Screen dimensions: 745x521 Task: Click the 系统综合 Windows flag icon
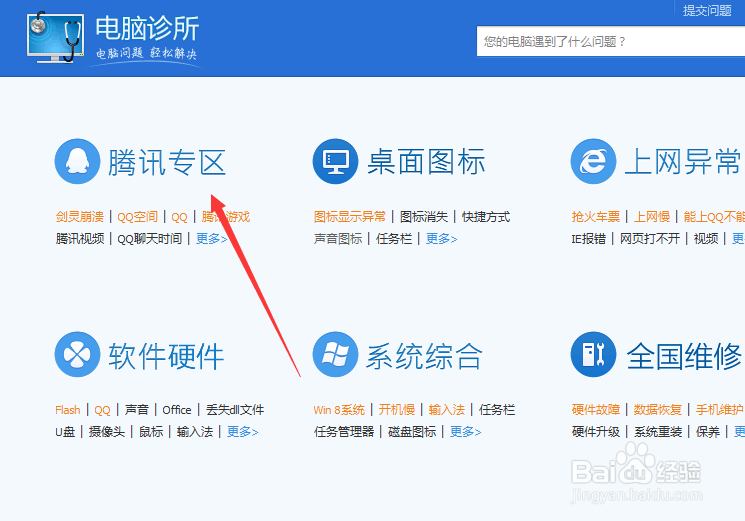point(335,354)
